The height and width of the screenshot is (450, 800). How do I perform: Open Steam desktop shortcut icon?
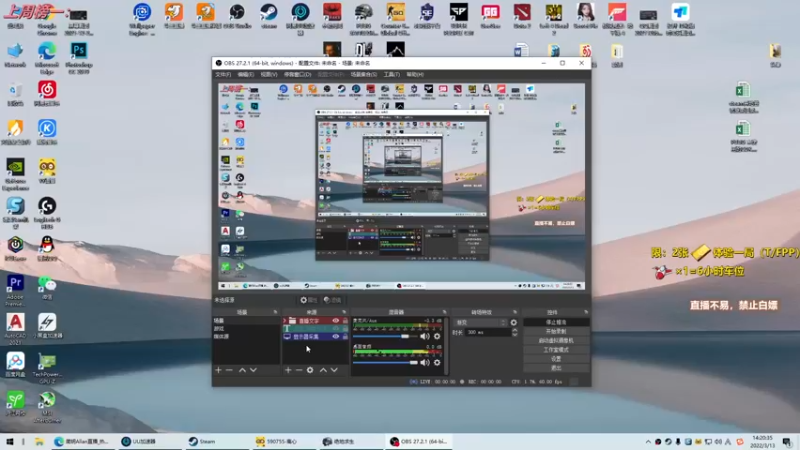click(x=268, y=16)
